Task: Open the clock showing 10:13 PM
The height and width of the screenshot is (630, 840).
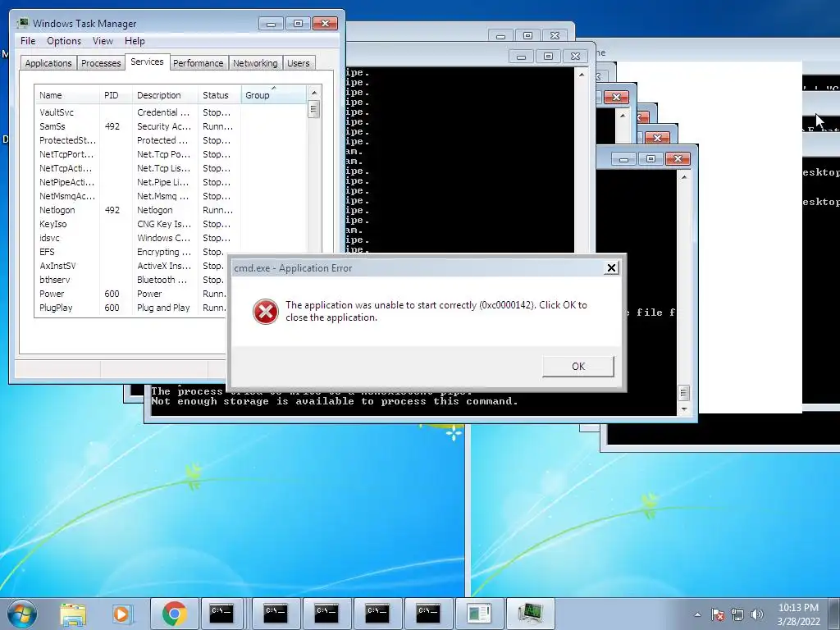Action: click(798, 614)
